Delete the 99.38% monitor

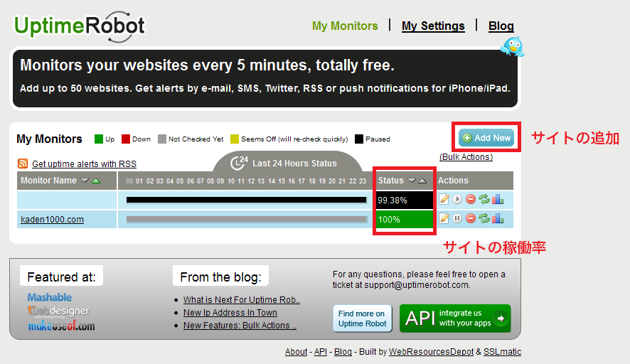471,199
